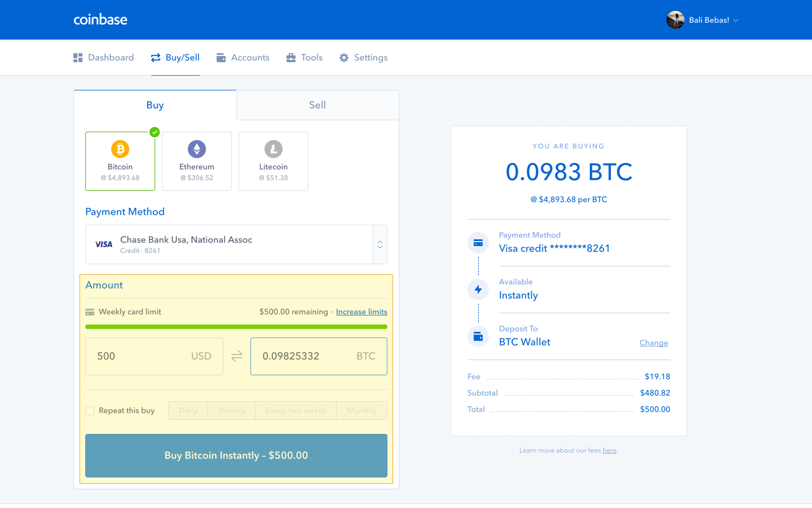Click the BTC amount input field

(x=319, y=356)
